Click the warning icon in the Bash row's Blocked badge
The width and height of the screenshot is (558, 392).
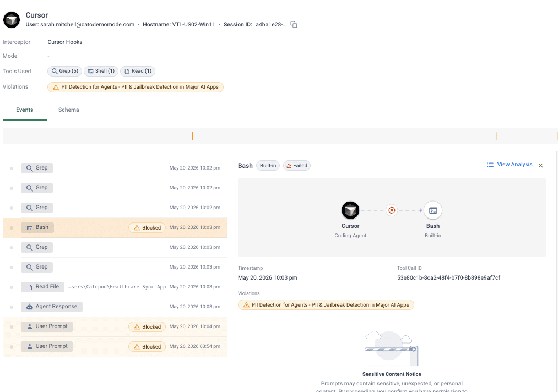(x=137, y=228)
